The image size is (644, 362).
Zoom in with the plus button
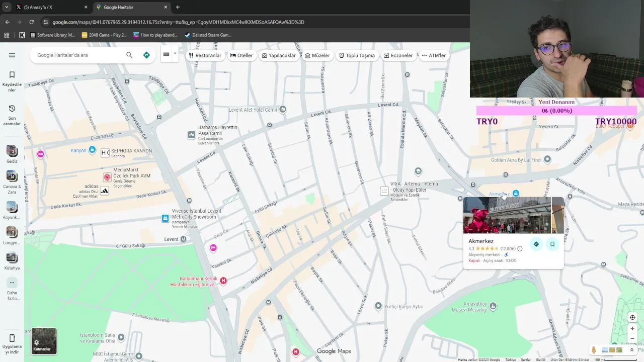pyautogui.click(x=632, y=329)
